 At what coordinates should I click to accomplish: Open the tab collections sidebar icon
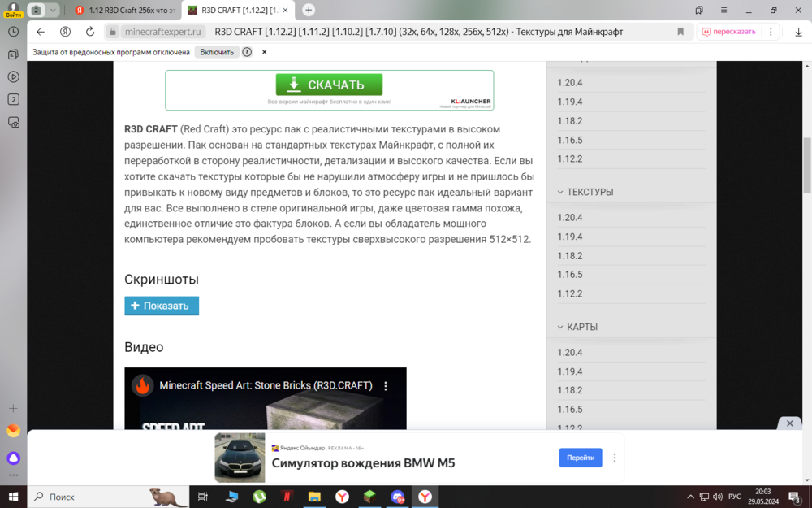(x=14, y=54)
